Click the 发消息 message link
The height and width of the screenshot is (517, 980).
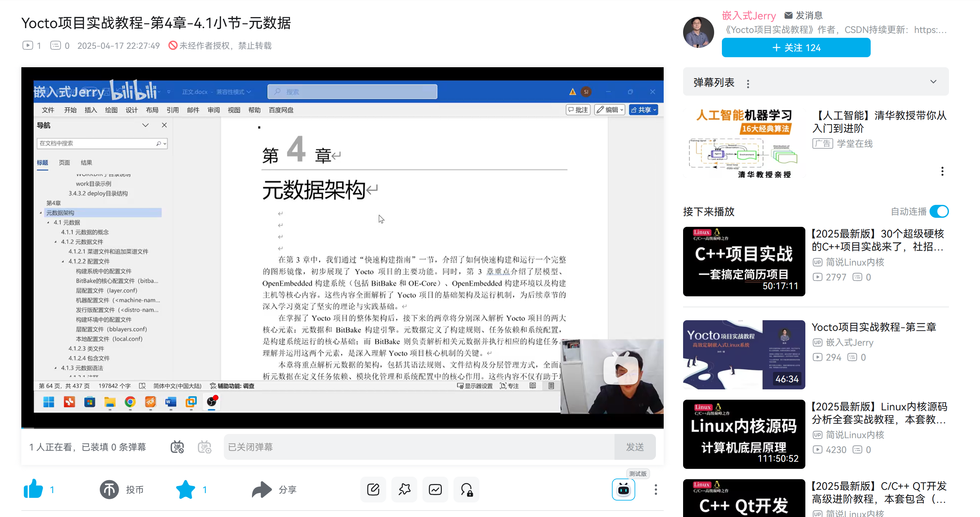tap(803, 15)
